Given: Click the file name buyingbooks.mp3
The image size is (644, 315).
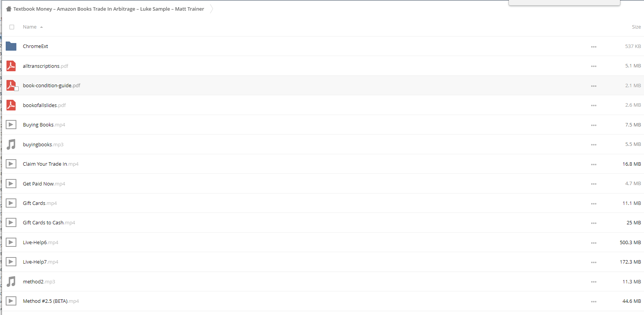Looking at the screenshot, I should pos(43,144).
